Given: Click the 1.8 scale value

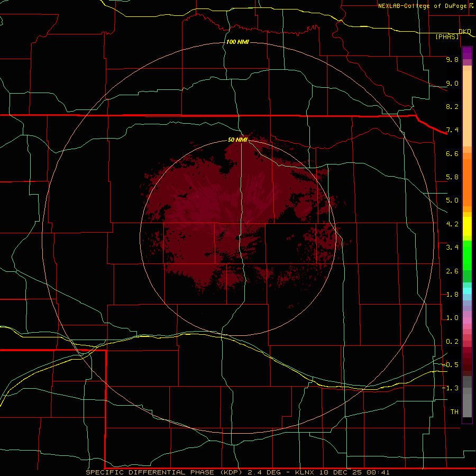Looking at the screenshot, I should [x=452, y=295].
